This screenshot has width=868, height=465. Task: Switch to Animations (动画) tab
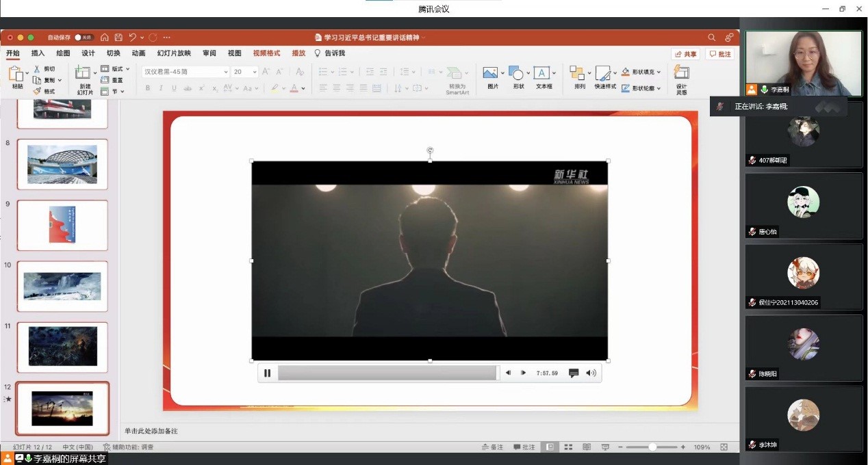[138, 53]
